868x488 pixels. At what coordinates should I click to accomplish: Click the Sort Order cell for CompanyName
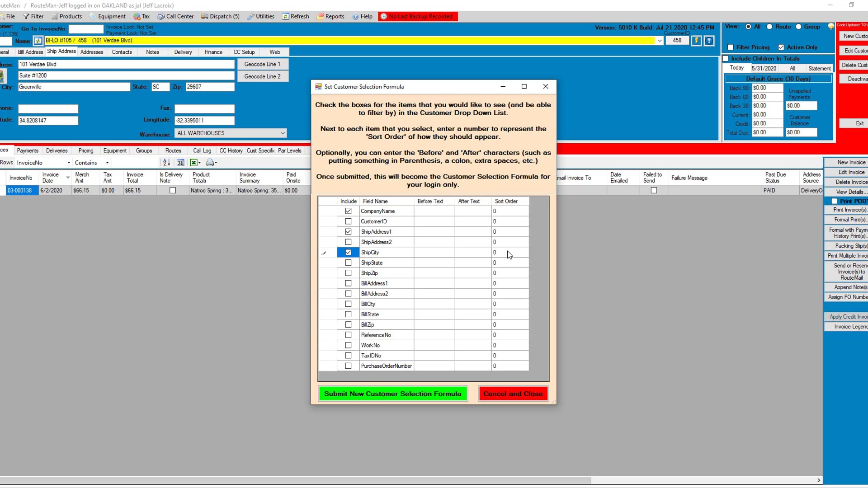(510, 211)
